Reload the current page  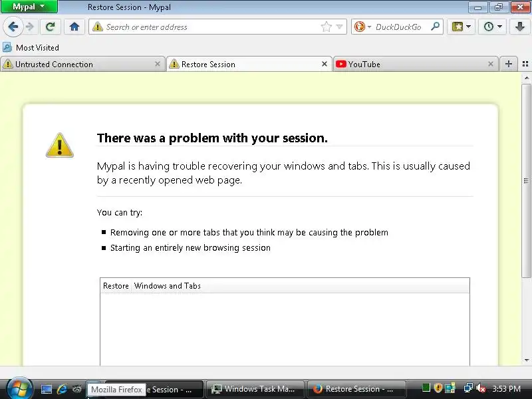51,27
